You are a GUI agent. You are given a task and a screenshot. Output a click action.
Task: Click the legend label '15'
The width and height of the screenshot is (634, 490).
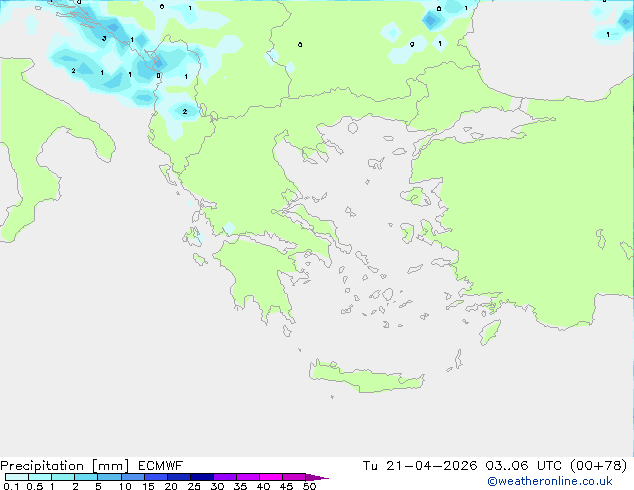148,486
